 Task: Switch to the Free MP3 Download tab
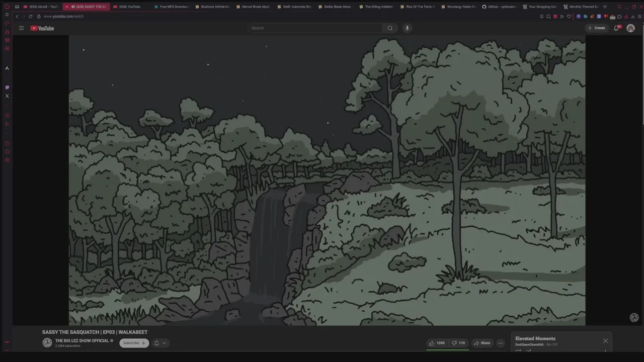coord(172,7)
